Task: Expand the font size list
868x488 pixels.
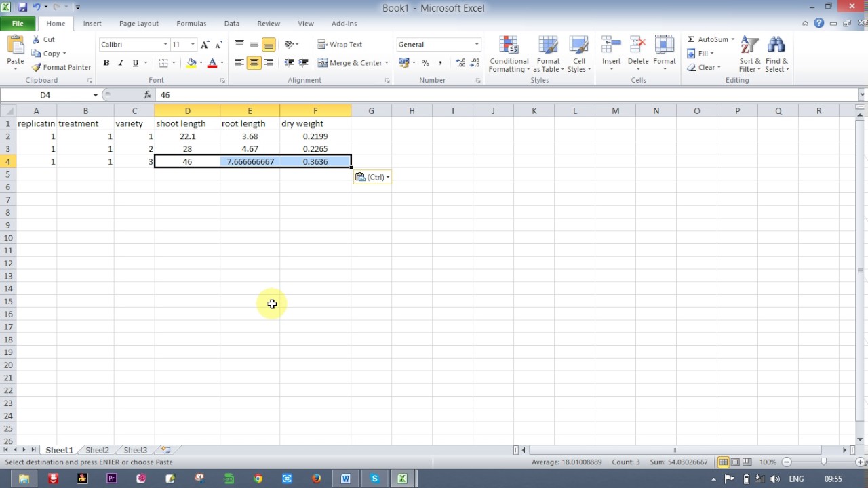Action: 193,45
